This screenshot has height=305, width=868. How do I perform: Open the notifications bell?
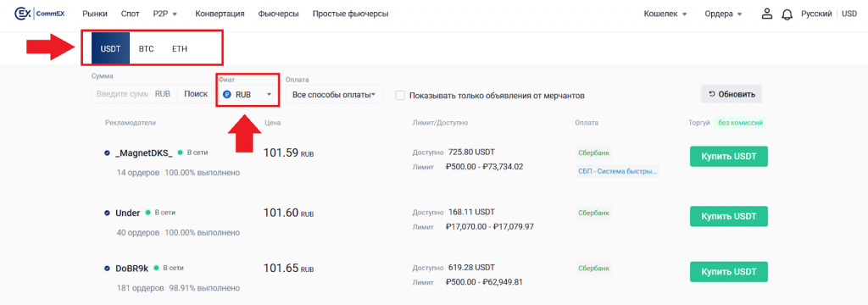tap(787, 14)
